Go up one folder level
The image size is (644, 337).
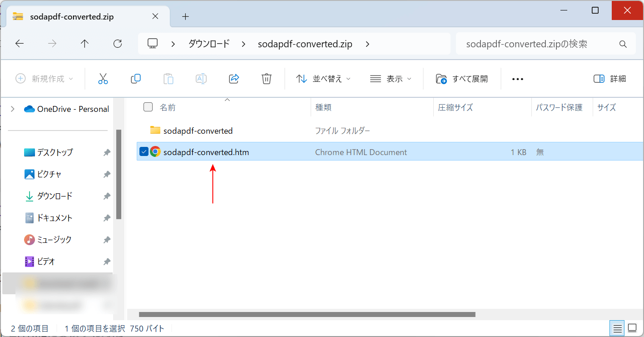tap(84, 44)
